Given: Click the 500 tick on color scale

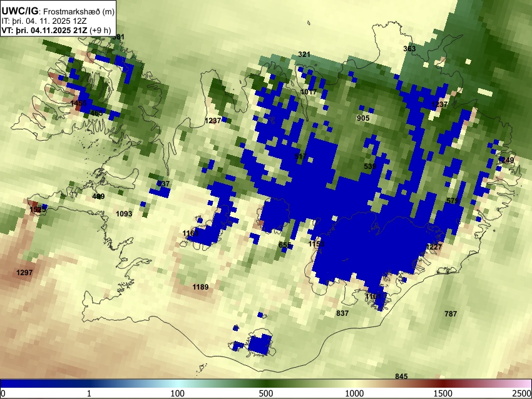Looking at the screenshot, I should coord(266,393).
